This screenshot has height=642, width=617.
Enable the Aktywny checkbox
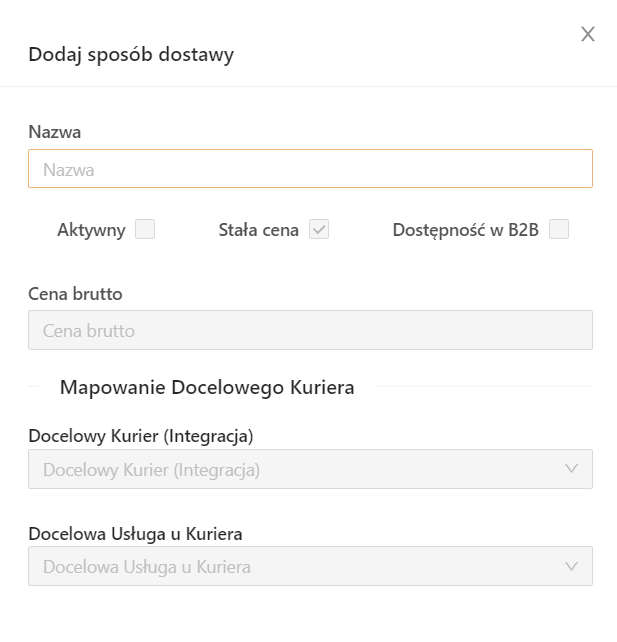click(x=145, y=230)
